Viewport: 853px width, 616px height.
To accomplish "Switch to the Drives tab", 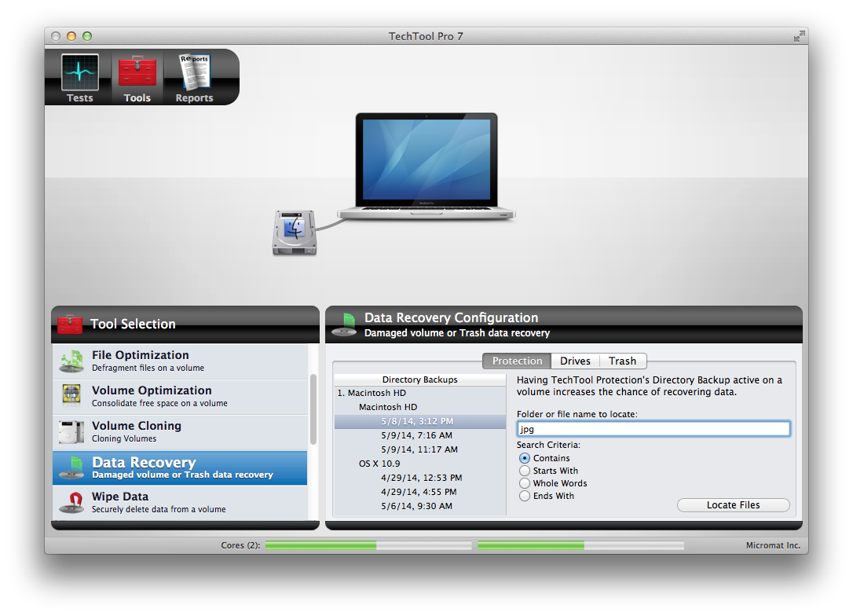I will [x=574, y=361].
